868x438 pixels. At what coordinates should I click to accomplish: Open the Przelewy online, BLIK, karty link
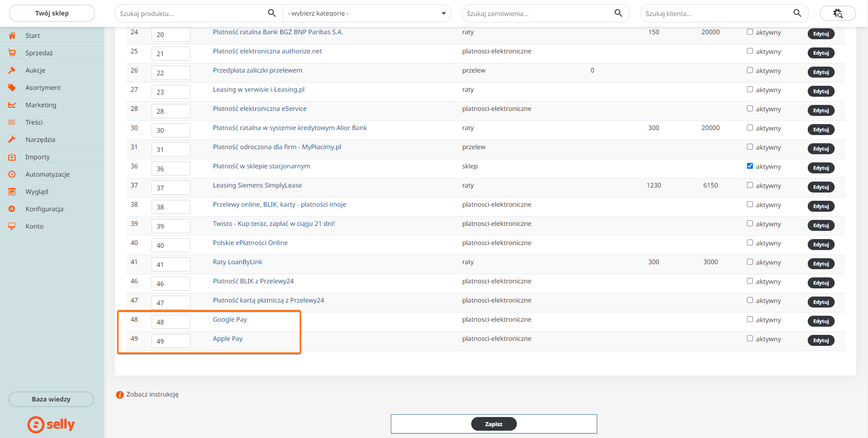click(279, 204)
